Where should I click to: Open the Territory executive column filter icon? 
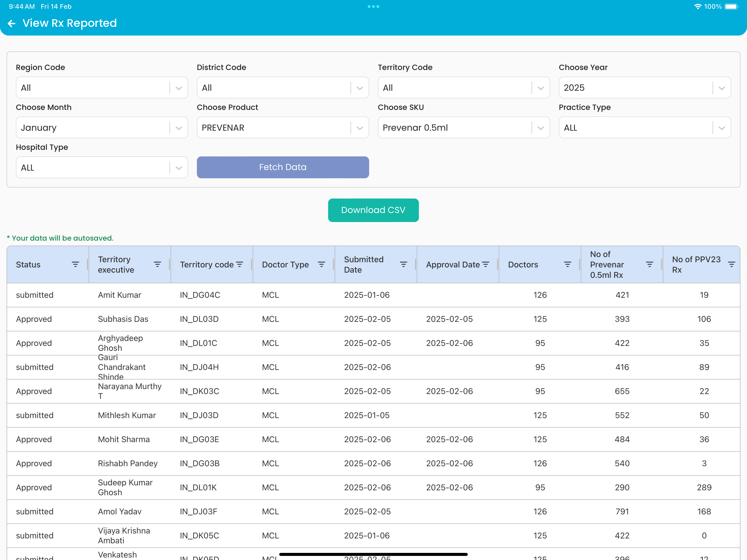[x=157, y=264]
